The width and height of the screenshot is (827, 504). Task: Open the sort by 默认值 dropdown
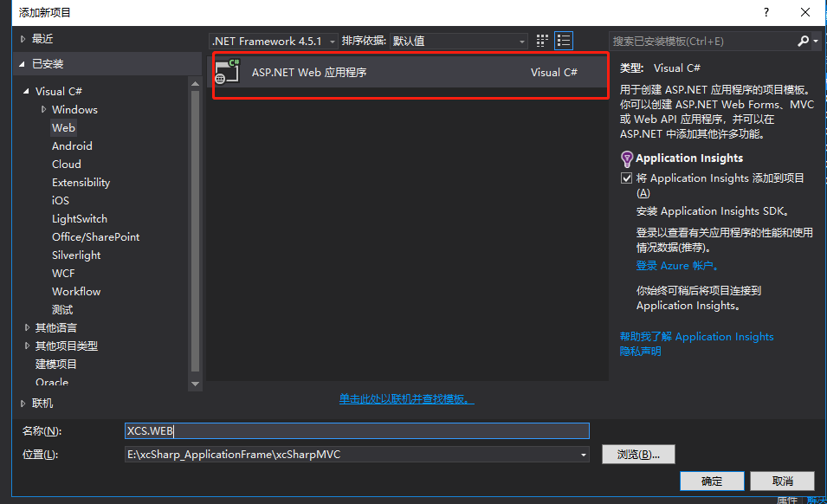click(458, 41)
